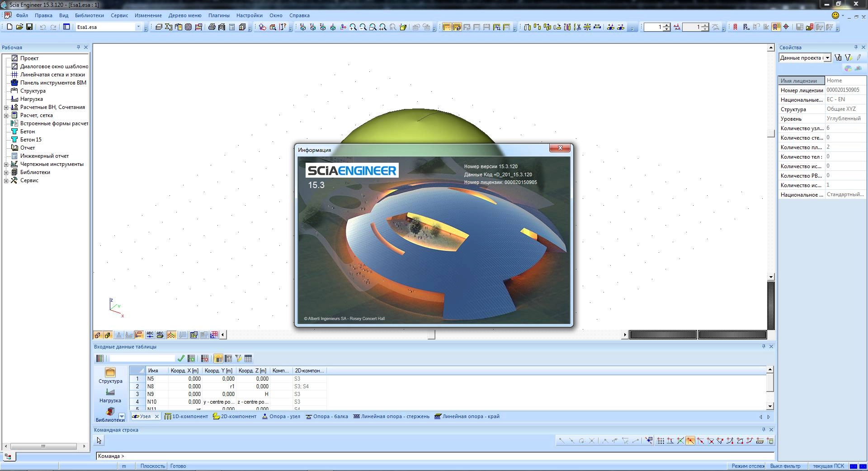Click the print icon in toolbar
Viewport: 868px width, 471px height.
point(212,27)
